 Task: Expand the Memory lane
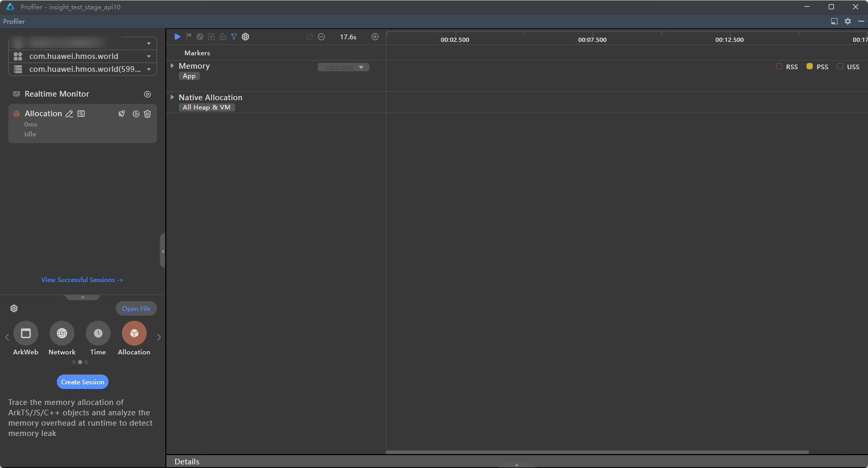[x=172, y=66]
